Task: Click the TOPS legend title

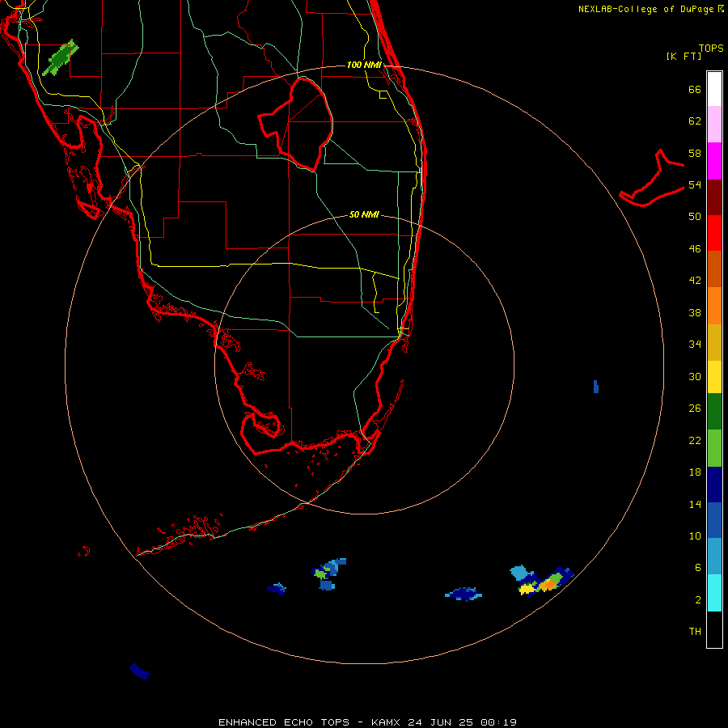Action: [x=711, y=49]
